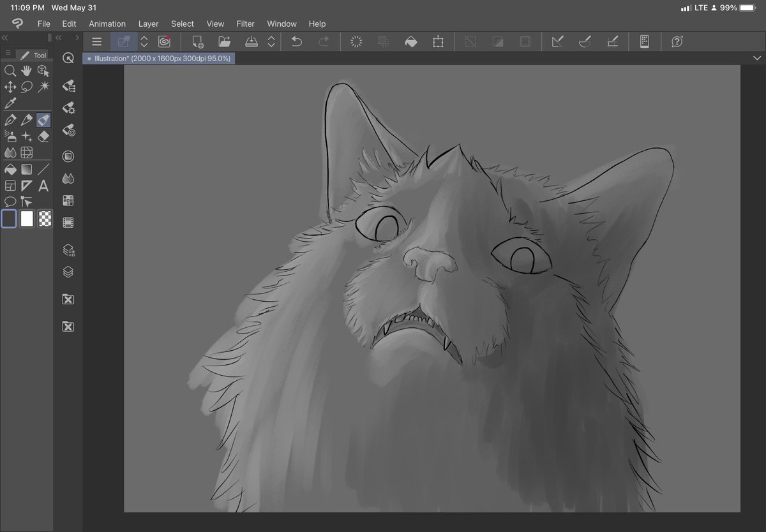Click the New document toolbar icon
This screenshot has height=532, width=766.
click(197, 41)
